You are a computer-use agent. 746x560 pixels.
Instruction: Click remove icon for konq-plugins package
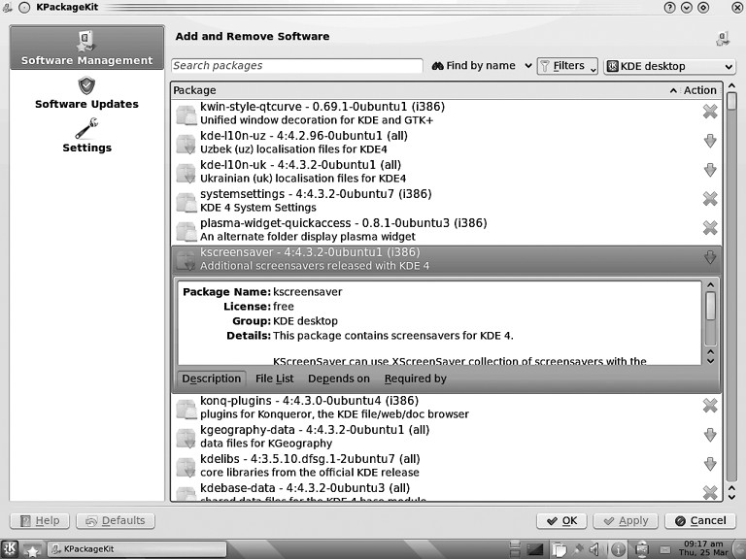coord(710,406)
